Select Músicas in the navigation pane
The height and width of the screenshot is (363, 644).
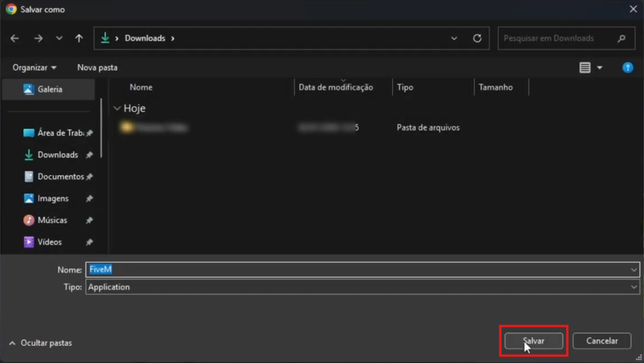(52, 220)
